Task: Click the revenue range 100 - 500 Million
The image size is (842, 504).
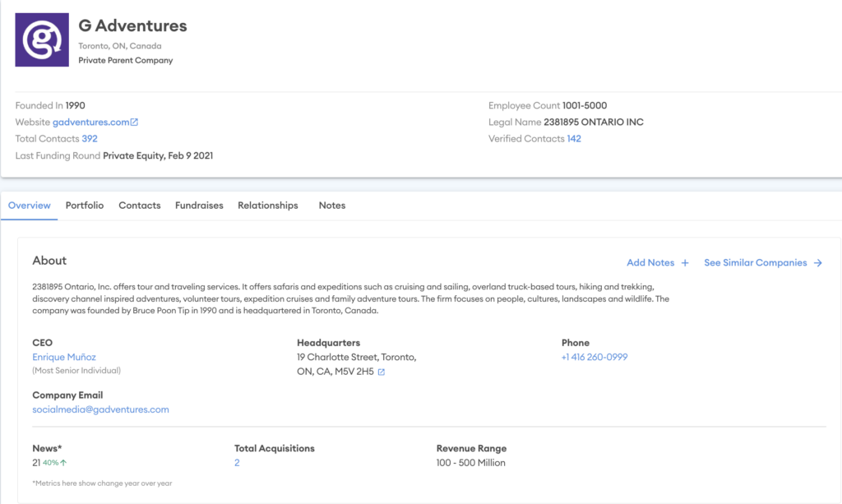Action: point(471,463)
